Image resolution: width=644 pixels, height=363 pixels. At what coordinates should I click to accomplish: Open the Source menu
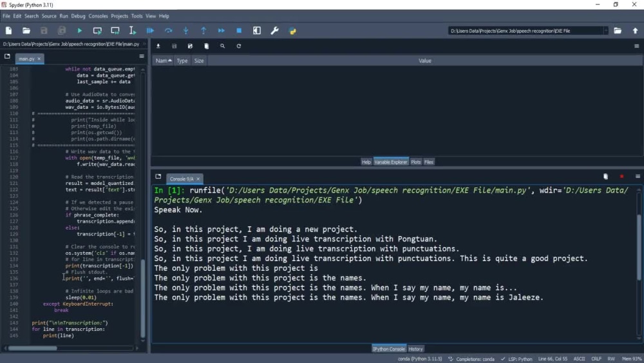pos(49,16)
